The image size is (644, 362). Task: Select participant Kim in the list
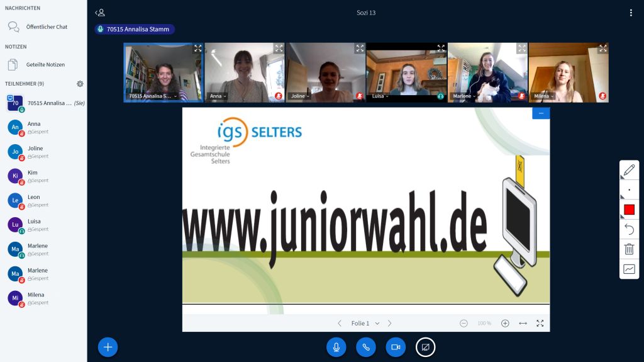(43, 176)
